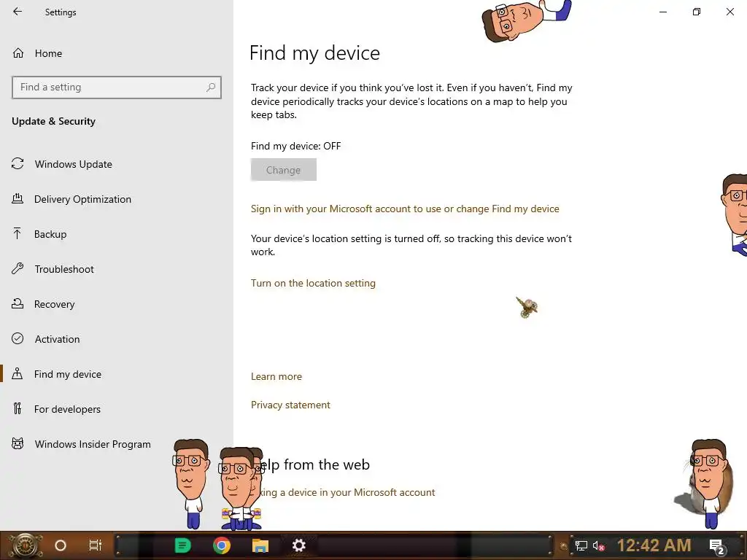Open For developers settings

coord(56,409)
